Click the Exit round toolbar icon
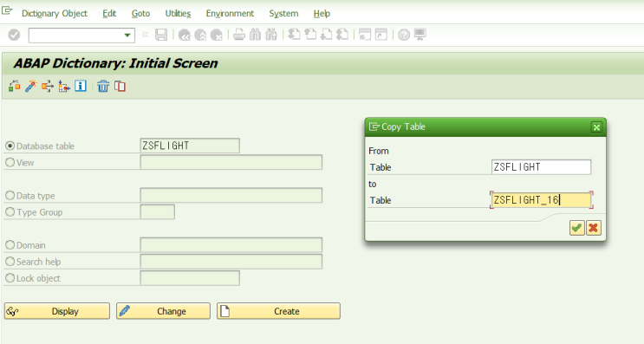Viewport: 644px width, 344px height. click(200, 35)
